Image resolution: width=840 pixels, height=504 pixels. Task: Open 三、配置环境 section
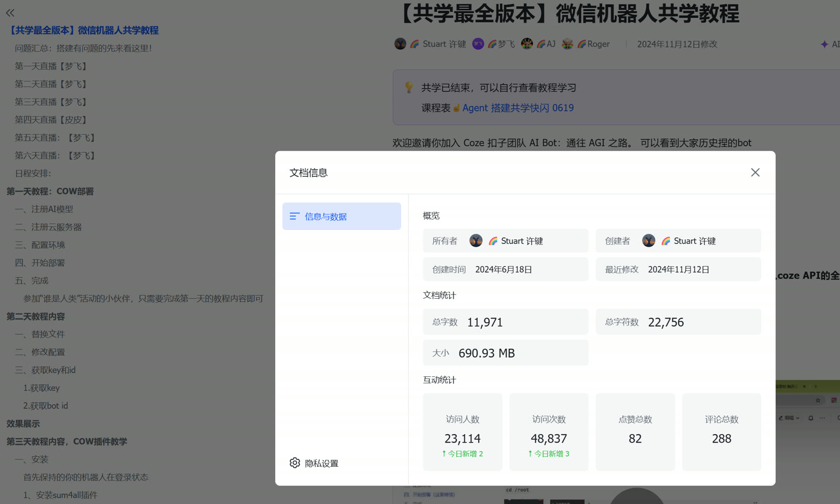40,245
